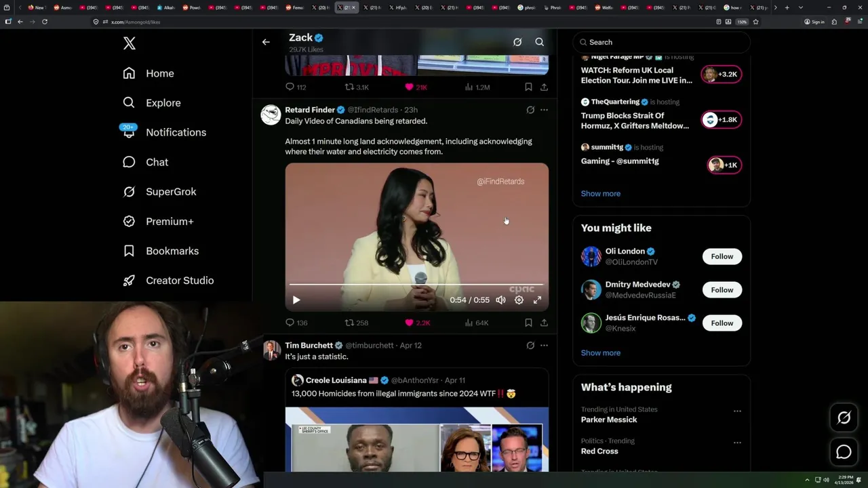Click the search icon in Zack header
The height and width of the screenshot is (488, 868).
click(540, 42)
